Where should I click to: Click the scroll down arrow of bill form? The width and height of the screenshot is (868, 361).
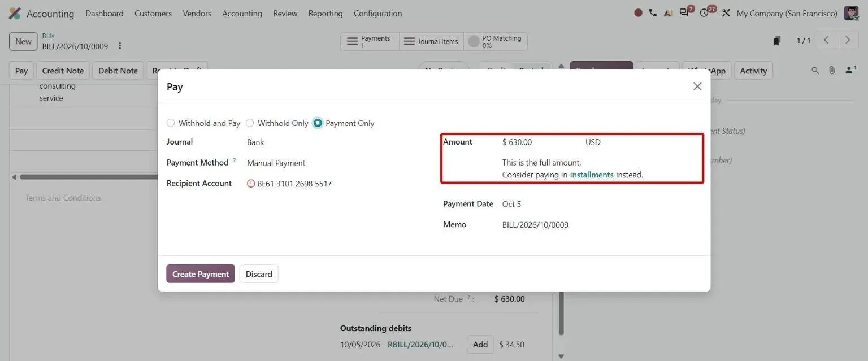[561, 356]
